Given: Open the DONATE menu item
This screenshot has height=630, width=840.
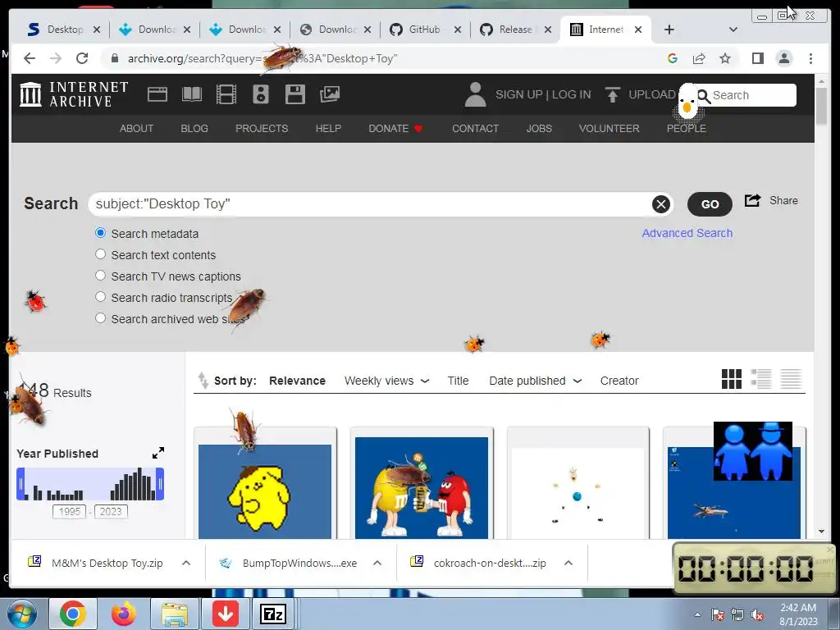Looking at the screenshot, I should click(395, 129).
